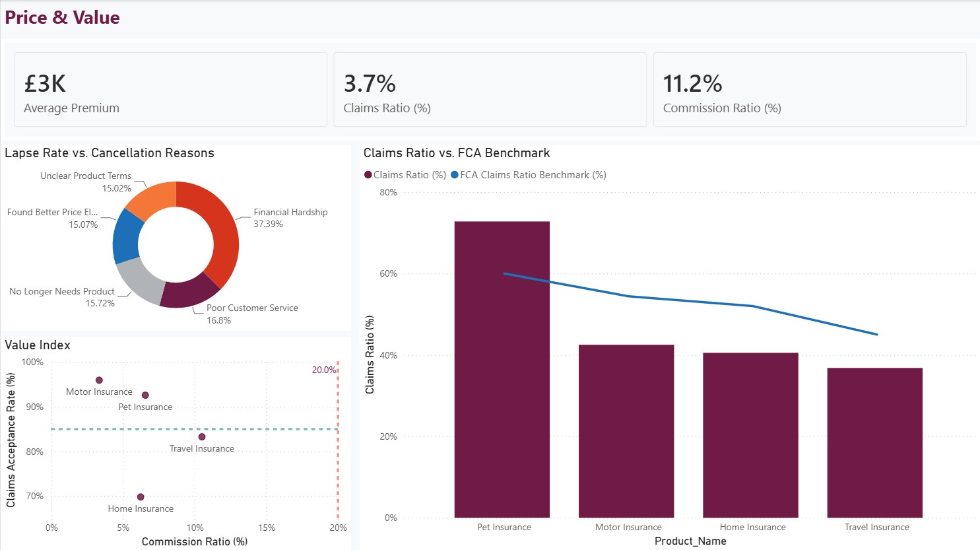The image size is (980, 550).
Task: Click the Claims Ratio (%) legend marker
Action: 368,175
